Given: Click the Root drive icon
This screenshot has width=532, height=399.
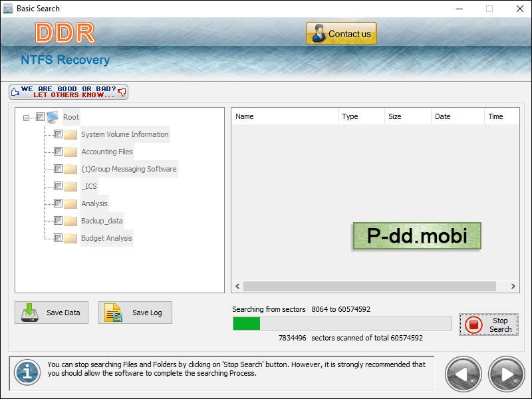Looking at the screenshot, I should 53,117.
